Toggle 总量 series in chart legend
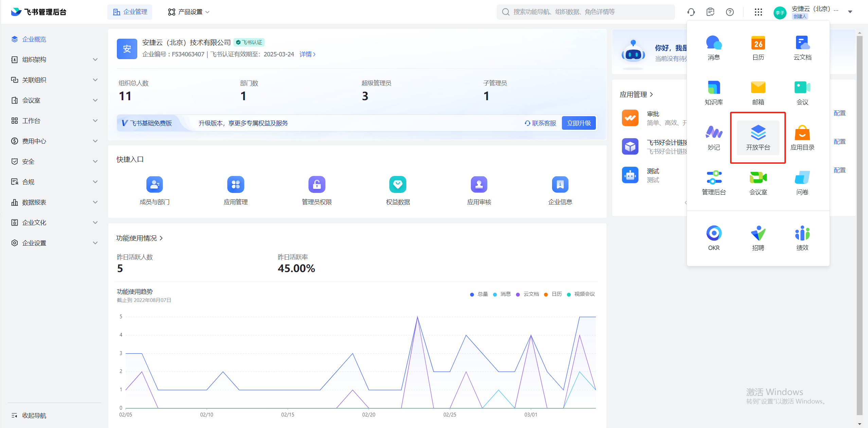Viewport: 868px width, 428px height. click(479, 294)
